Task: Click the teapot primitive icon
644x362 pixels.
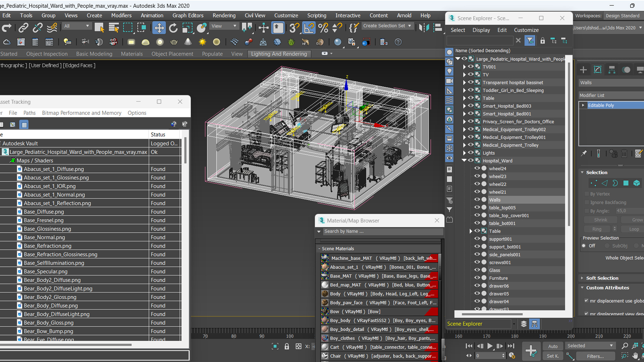Action: pyautogui.click(x=174, y=42)
